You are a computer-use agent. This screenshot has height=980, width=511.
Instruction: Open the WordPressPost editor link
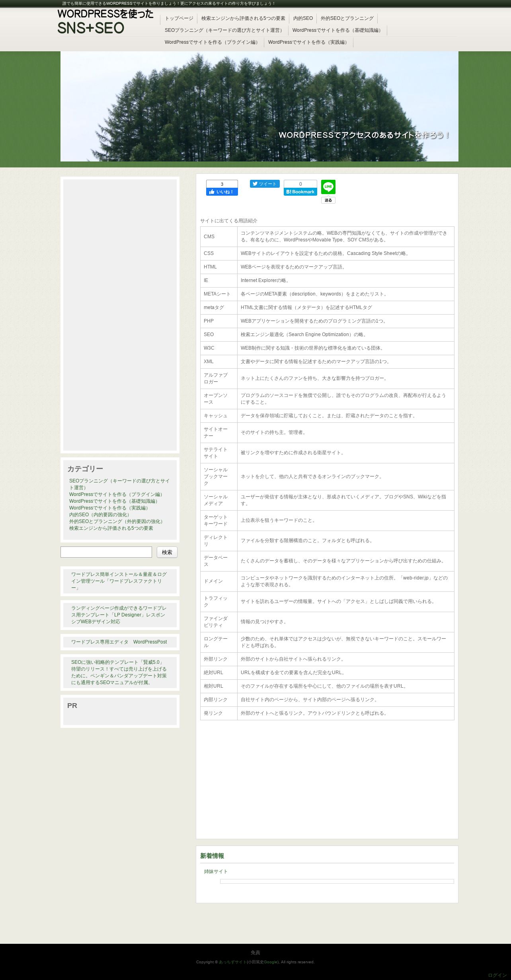pos(119,642)
